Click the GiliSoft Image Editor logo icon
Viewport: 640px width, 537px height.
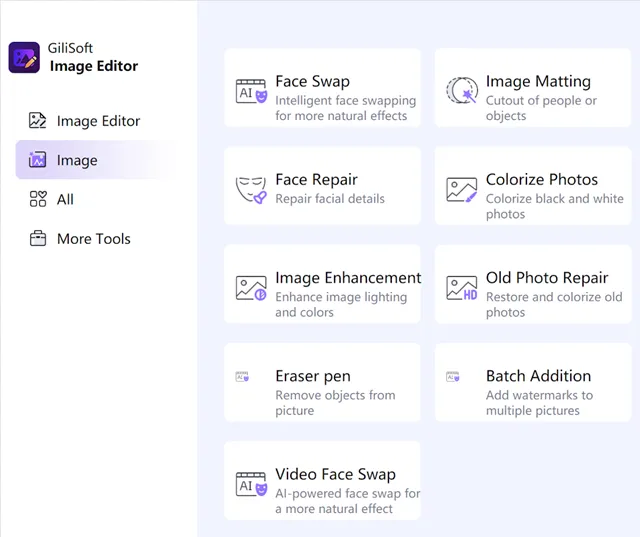point(24,58)
